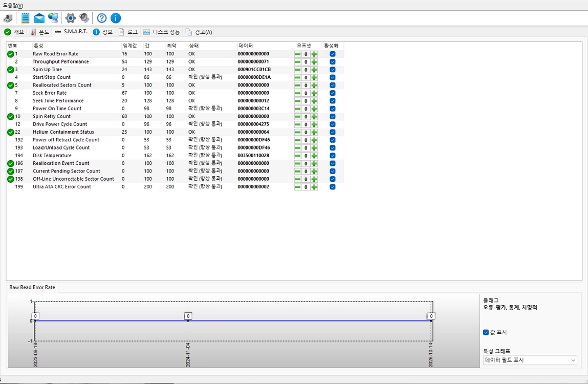Click offset value field on Reallocation Event Count row

[x=306, y=163]
